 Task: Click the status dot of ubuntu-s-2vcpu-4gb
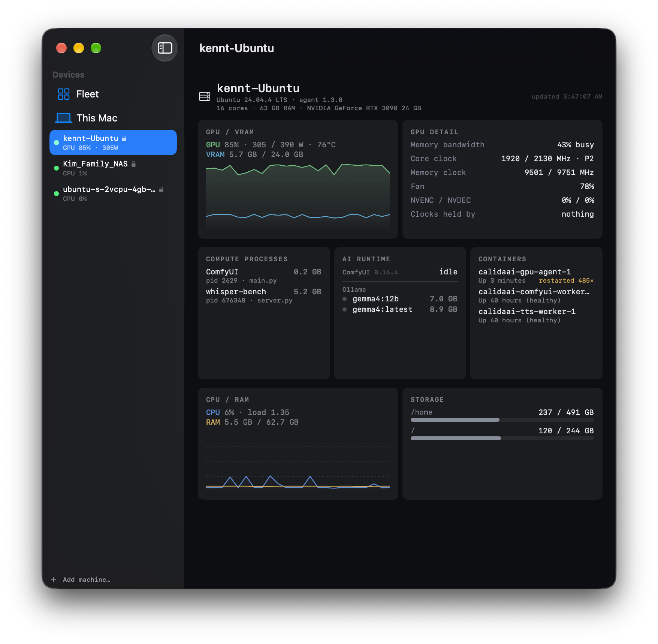coord(56,193)
